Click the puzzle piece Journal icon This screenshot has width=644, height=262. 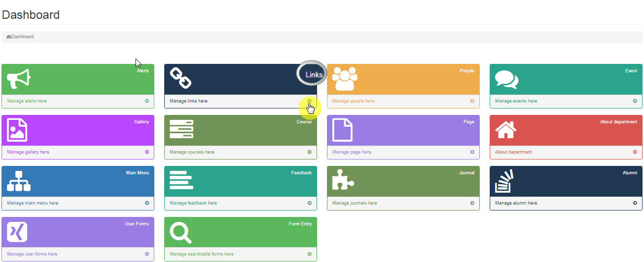[343, 180]
